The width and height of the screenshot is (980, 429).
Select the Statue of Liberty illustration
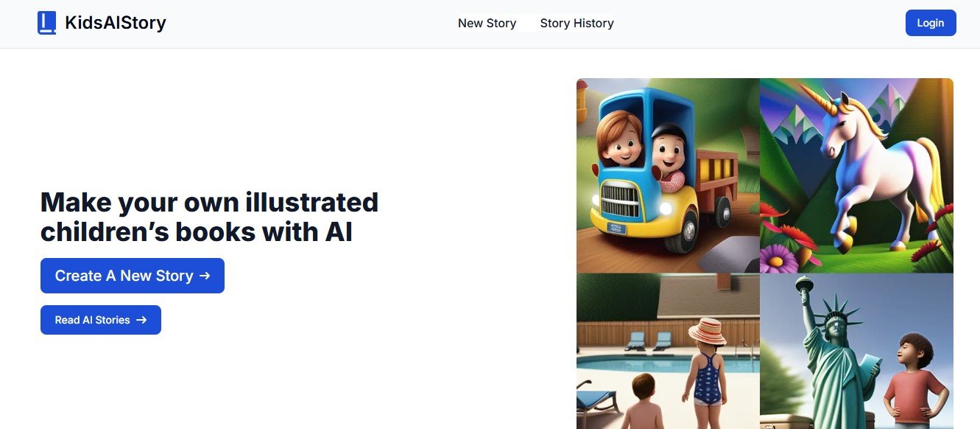tap(856, 351)
